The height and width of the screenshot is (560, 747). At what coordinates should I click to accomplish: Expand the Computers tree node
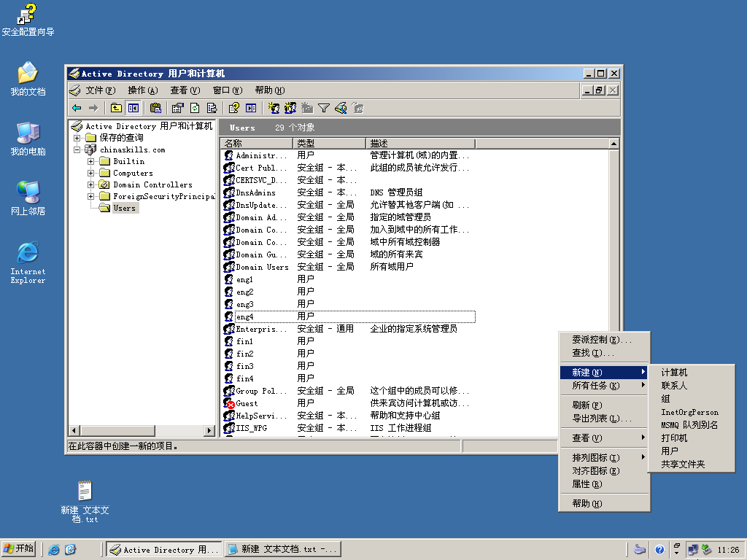pyautogui.click(x=90, y=173)
